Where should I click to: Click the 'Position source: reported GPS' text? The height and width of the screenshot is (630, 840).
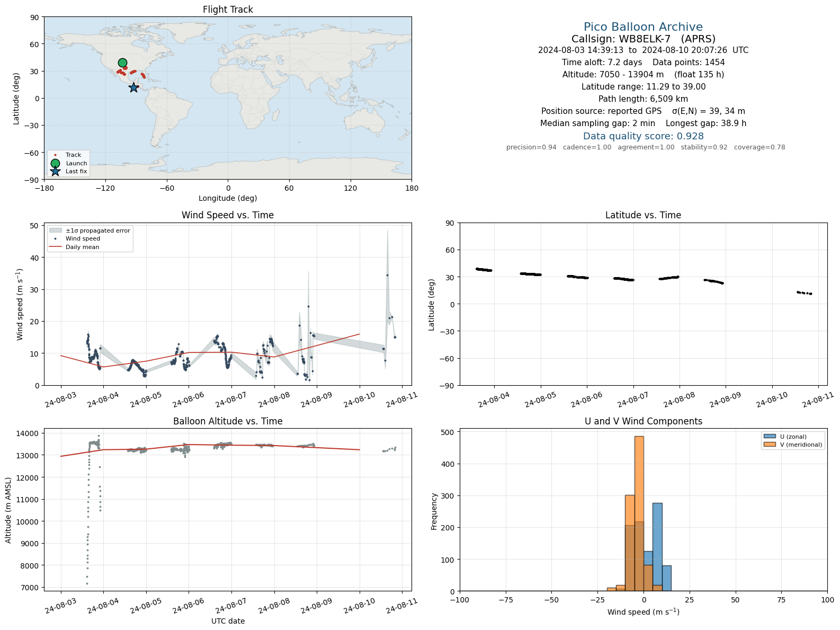601,111
